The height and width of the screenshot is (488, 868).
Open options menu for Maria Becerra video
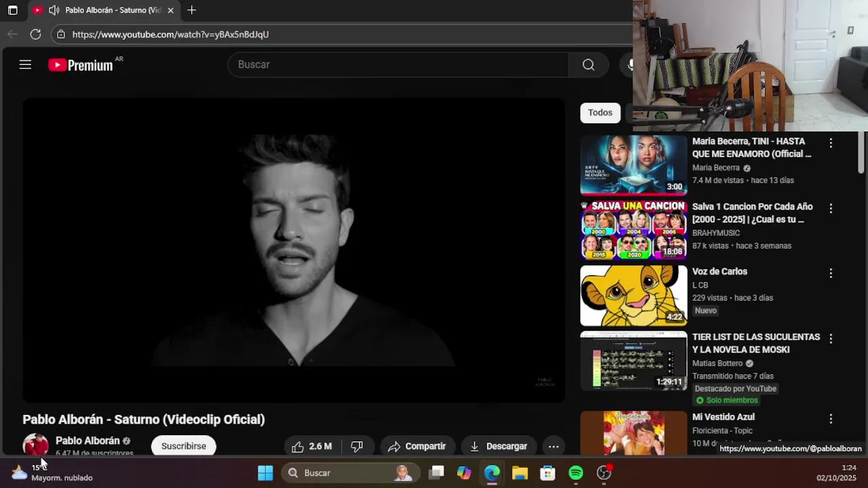tap(831, 143)
